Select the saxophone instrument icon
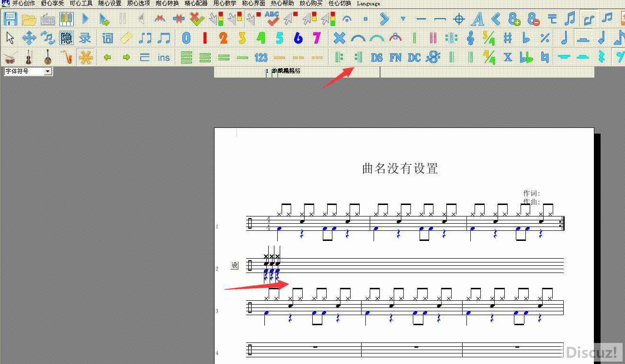 tap(66, 57)
